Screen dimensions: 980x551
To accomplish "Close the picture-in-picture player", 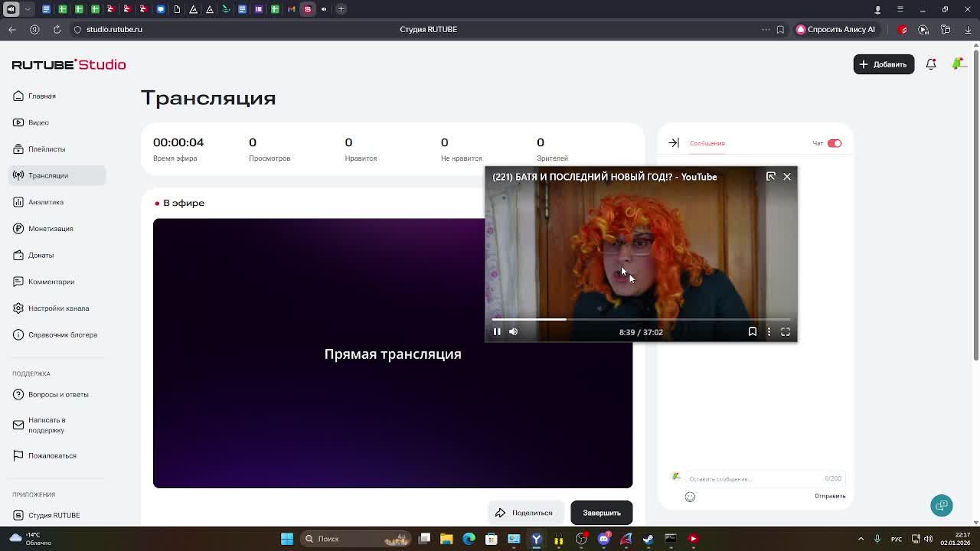I will click(787, 177).
